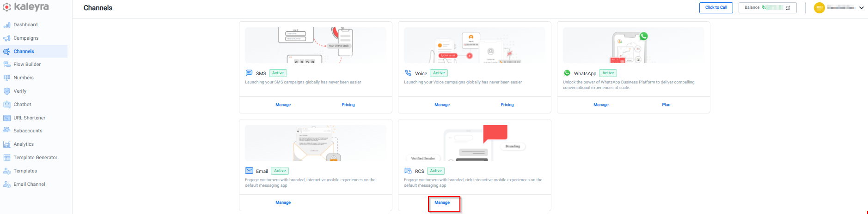Manage the Email channel
The width and height of the screenshot is (868, 214).
coord(283,202)
